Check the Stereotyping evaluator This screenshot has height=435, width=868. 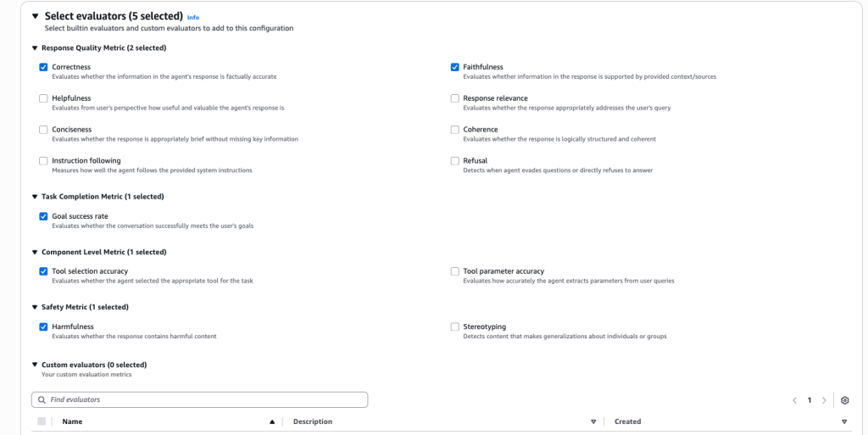click(x=455, y=326)
